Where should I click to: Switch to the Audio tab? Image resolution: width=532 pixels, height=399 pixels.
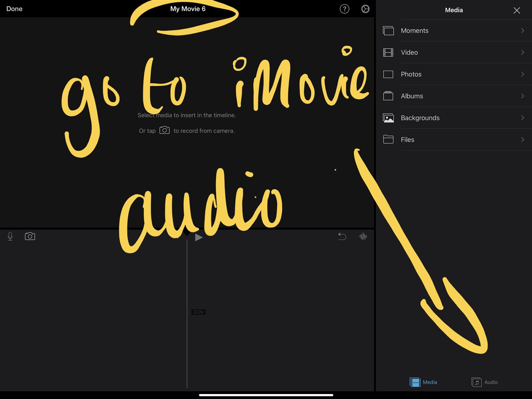[485, 382]
